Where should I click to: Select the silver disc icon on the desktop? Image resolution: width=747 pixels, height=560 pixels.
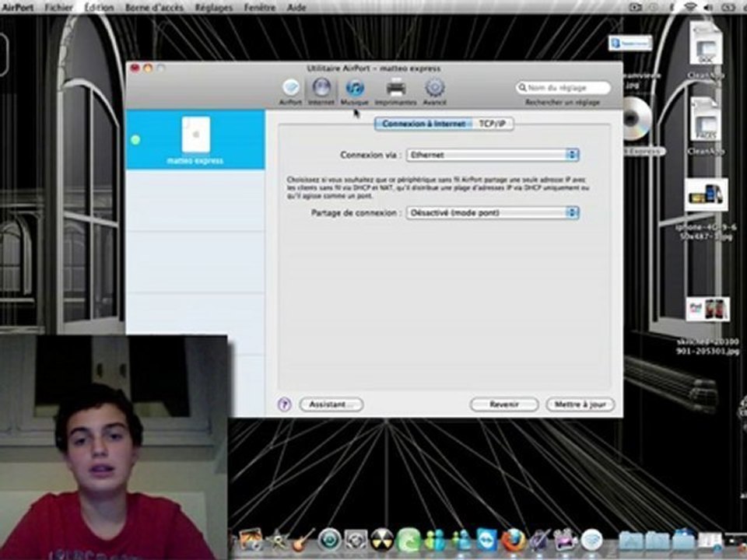(x=637, y=119)
